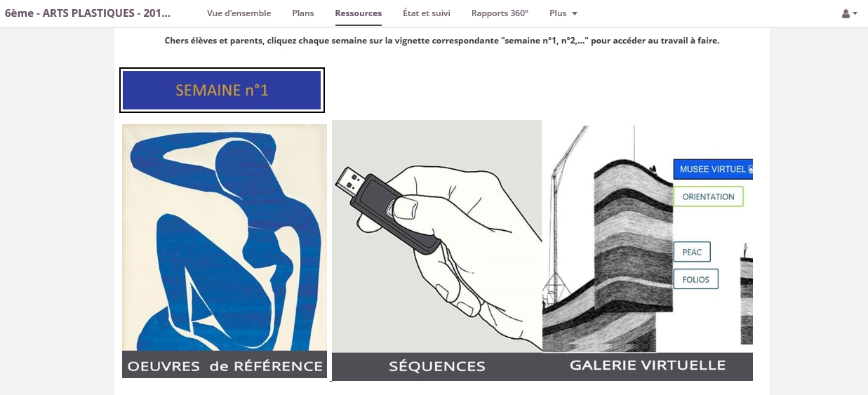Select the Ressources tab

pyautogui.click(x=359, y=13)
